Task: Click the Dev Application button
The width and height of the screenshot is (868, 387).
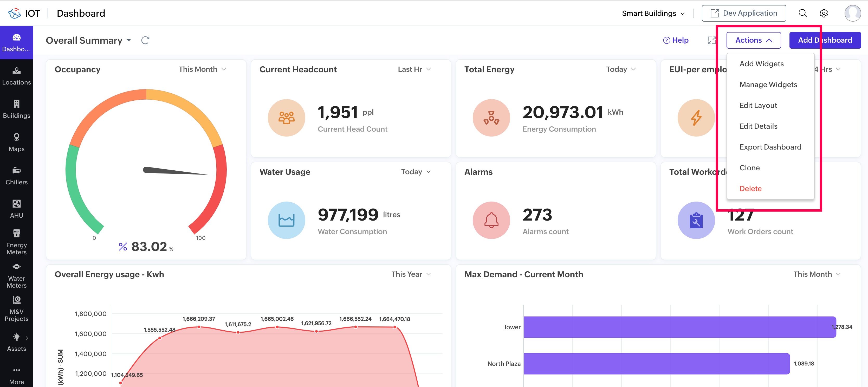Action: pyautogui.click(x=744, y=13)
